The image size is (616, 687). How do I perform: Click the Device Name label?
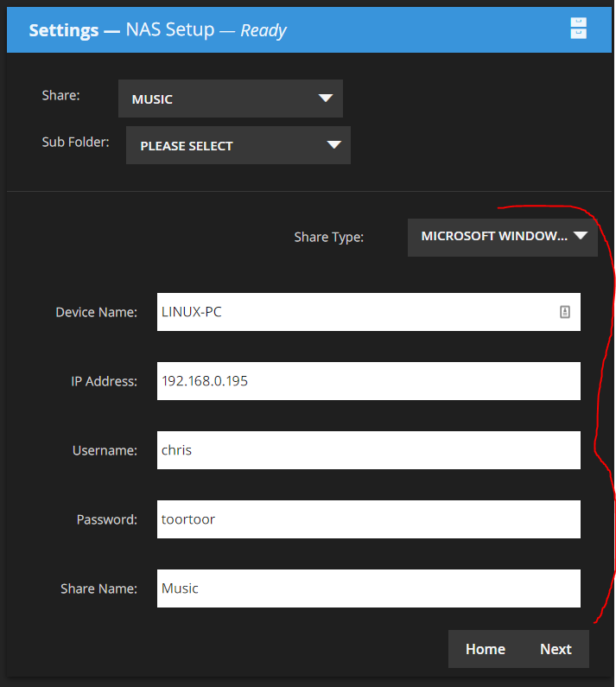click(x=97, y=312)
